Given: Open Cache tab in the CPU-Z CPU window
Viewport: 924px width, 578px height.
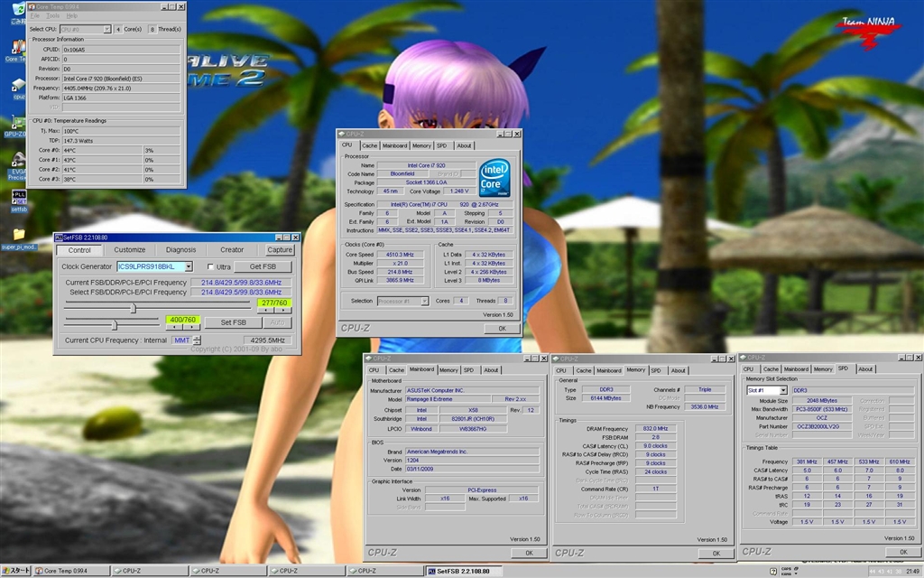Looking at the screenshot, I should 369,145.
